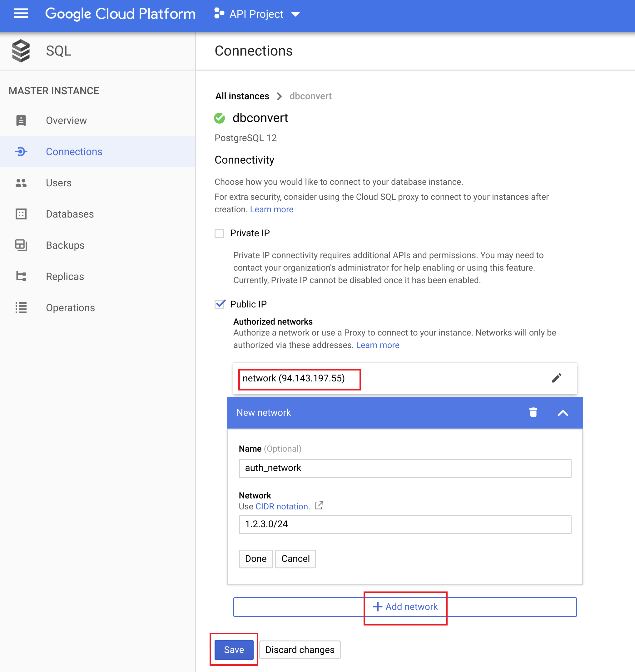
Task: Uncheck the Public IP checkbox
Action: coord(219,304)
